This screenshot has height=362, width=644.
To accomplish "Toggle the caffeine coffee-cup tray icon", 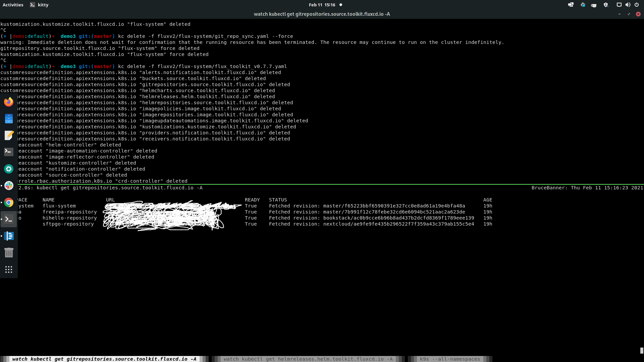I will [x=594, y=5].
